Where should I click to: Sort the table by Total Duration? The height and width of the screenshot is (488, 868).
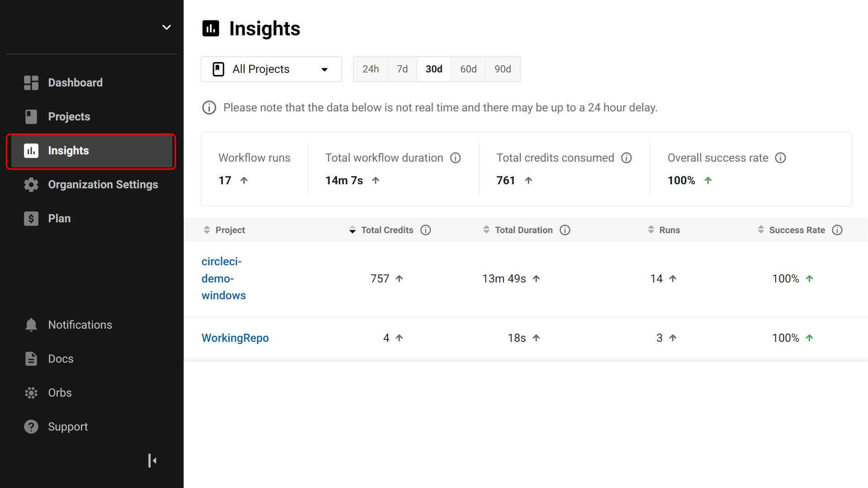486,230
